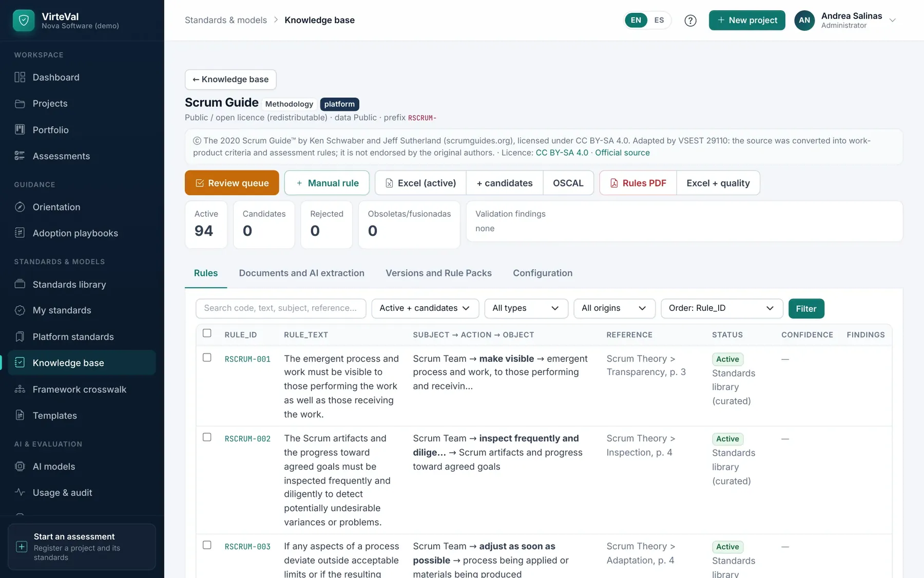Switch to Documents and AI extraction tab

point(301,273)
